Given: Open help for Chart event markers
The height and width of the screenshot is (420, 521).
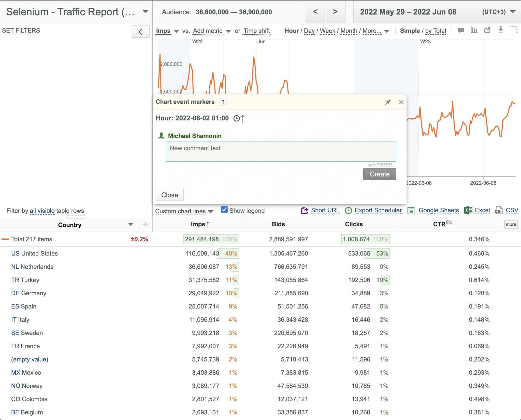Looking at the screenshot, I should [x=223, y=102].
